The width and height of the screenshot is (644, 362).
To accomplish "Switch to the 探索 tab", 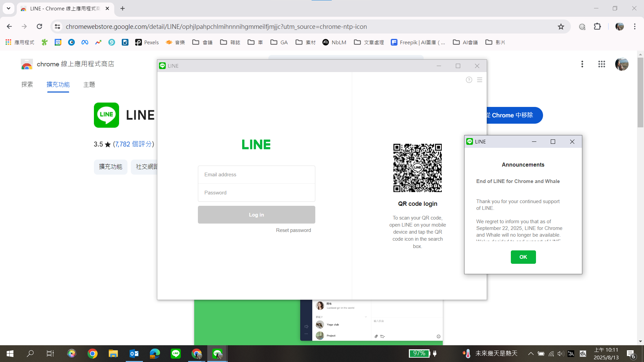I will click(27, 84).
